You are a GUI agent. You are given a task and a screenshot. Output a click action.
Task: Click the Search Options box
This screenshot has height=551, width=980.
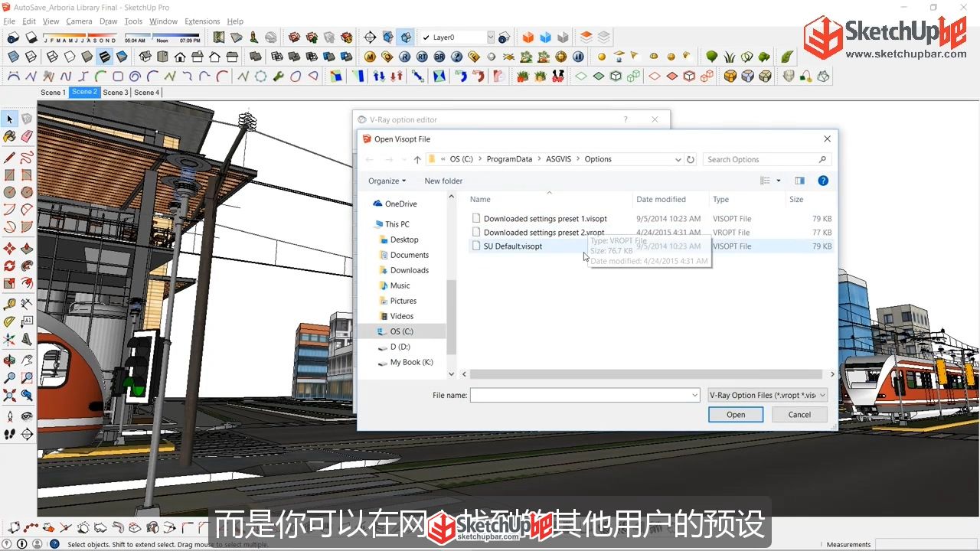766,159
